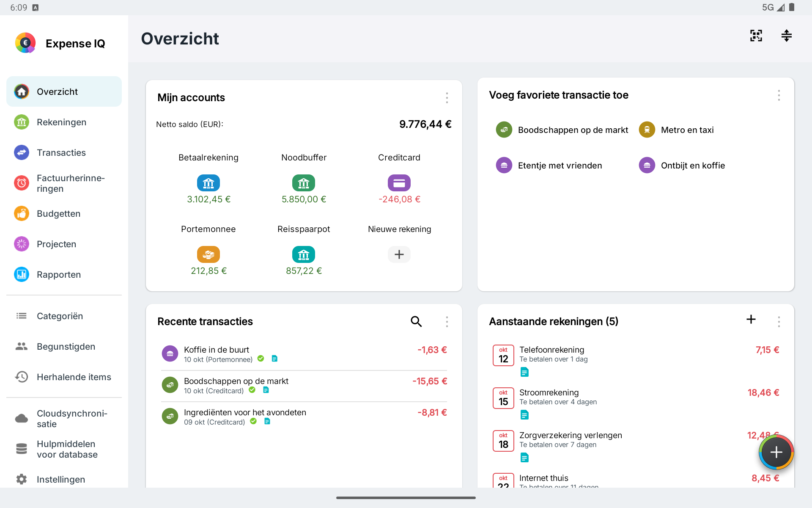Search recent transactions with magnifier icon

[416, 322]
